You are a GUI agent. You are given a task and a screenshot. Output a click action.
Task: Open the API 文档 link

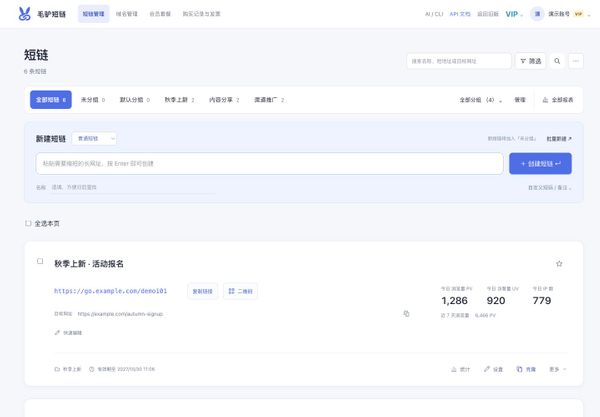[460, 14]
